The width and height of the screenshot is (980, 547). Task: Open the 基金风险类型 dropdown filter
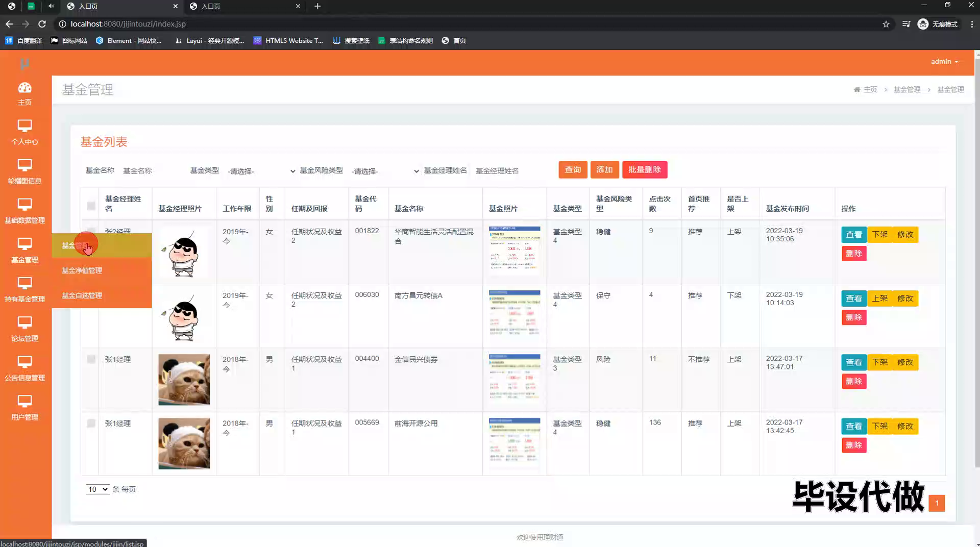(x=384, y=171)
